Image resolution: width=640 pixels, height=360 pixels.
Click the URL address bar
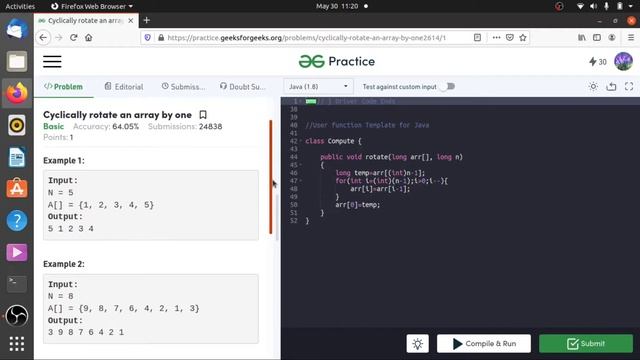(306, 38)
